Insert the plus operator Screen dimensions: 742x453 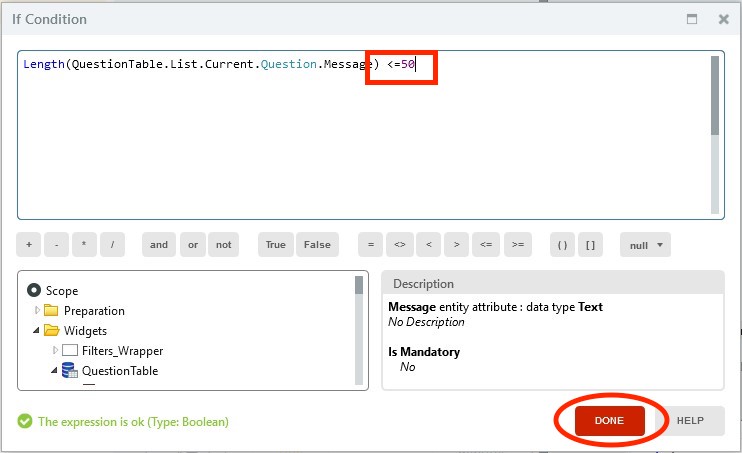tap(29, 245)
